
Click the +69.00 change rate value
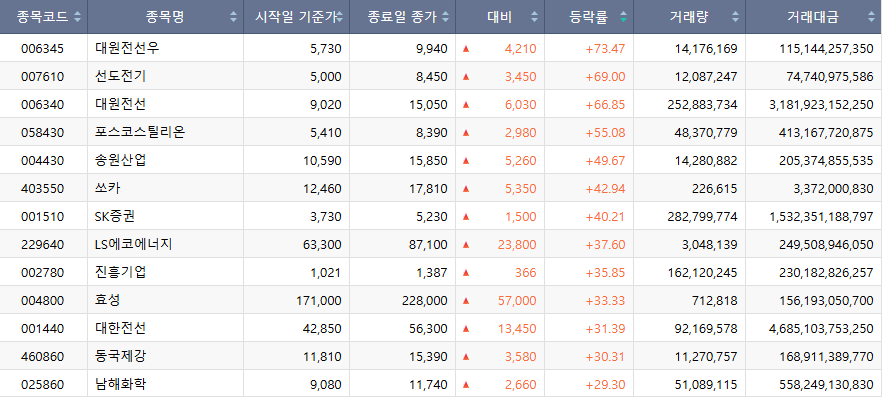click(605, 77)
